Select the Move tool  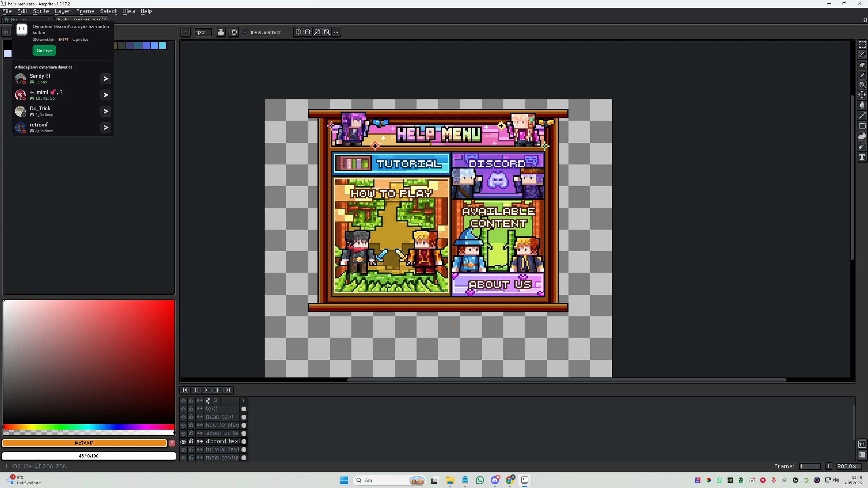coord(862,95)
